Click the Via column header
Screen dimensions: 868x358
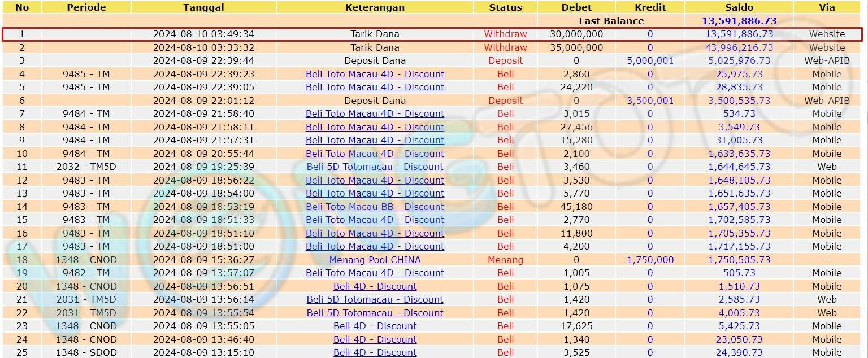click(x=827, y=7)
